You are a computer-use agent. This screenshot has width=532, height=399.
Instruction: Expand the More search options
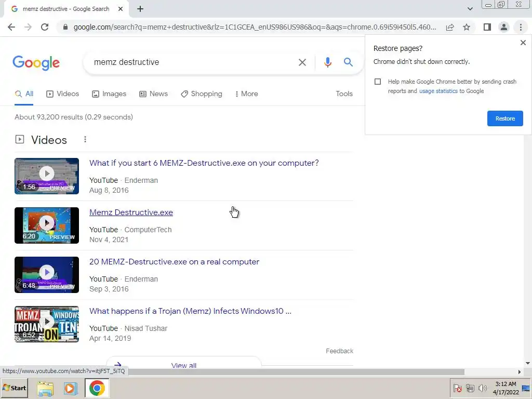(246, 94)
